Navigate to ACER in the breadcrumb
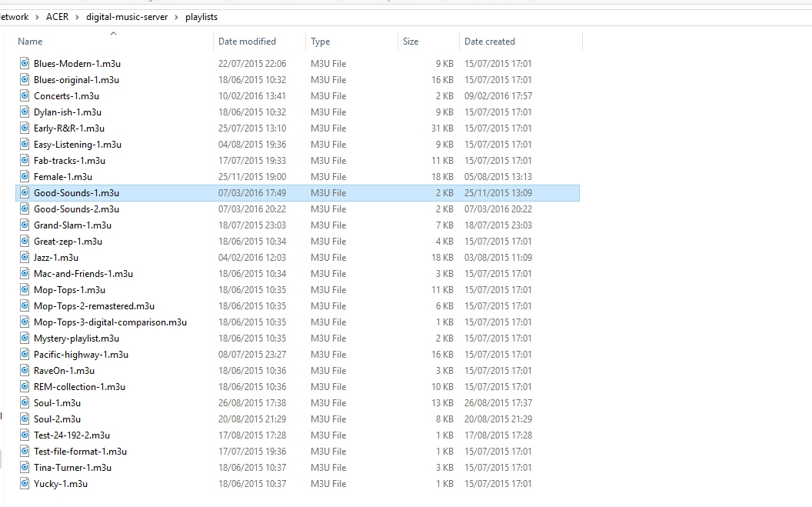This screenshot has height=507, width=812. tap(55, 16)
